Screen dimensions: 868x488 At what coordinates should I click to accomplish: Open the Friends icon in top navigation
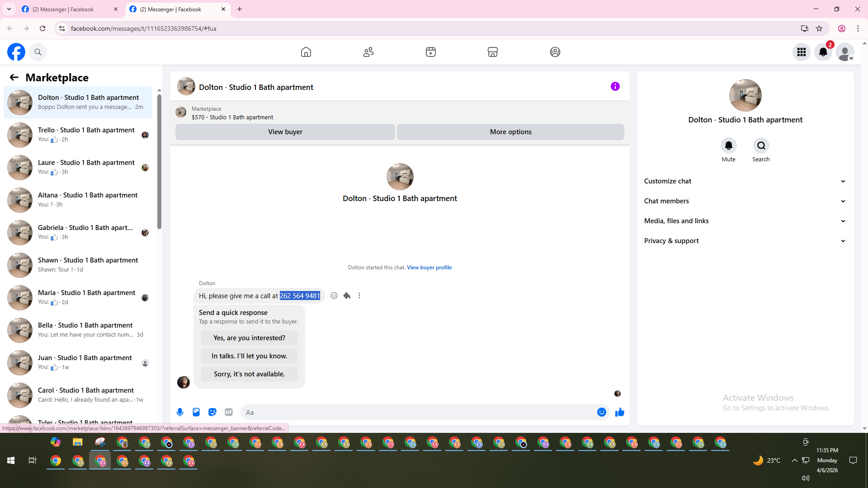368,52
